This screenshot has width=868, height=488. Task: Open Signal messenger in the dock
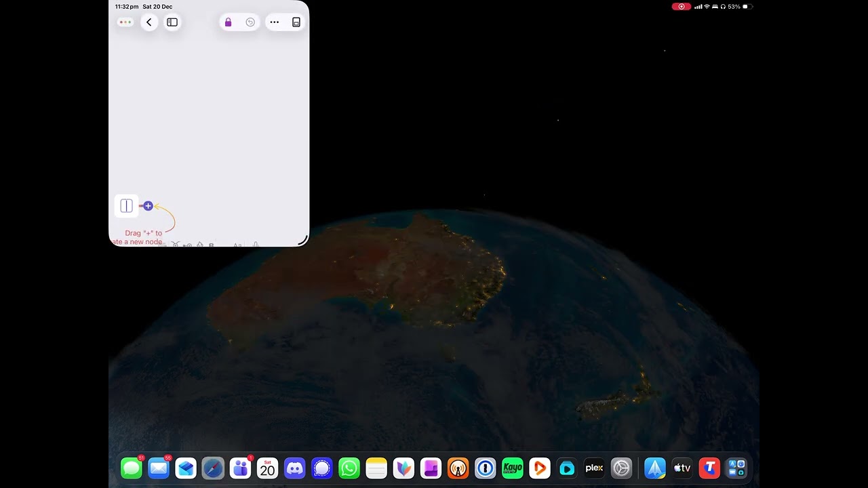pyautogui.click(x=322, y=468)
